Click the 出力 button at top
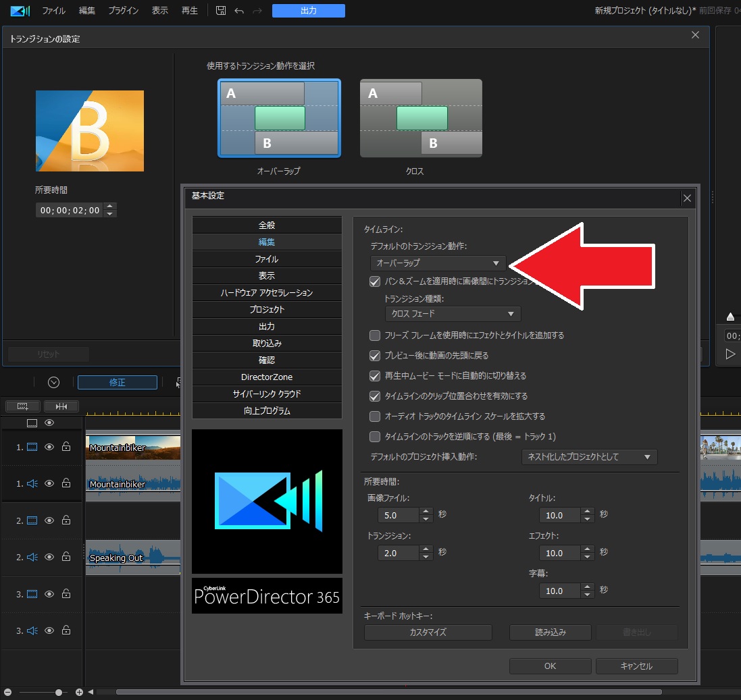The height and width of the screenshot is (700, 741). (x=309, y=10)
